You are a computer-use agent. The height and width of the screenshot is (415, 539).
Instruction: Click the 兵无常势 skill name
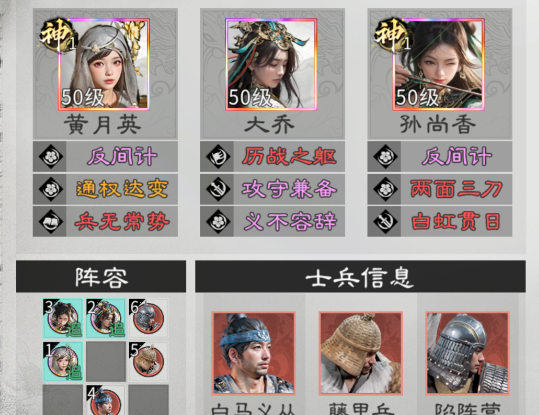point(122,221)
